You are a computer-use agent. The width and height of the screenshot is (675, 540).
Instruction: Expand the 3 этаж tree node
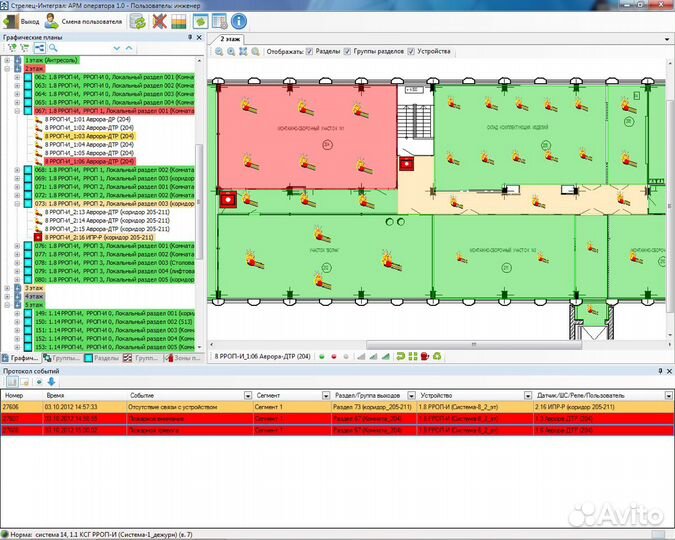7,288
